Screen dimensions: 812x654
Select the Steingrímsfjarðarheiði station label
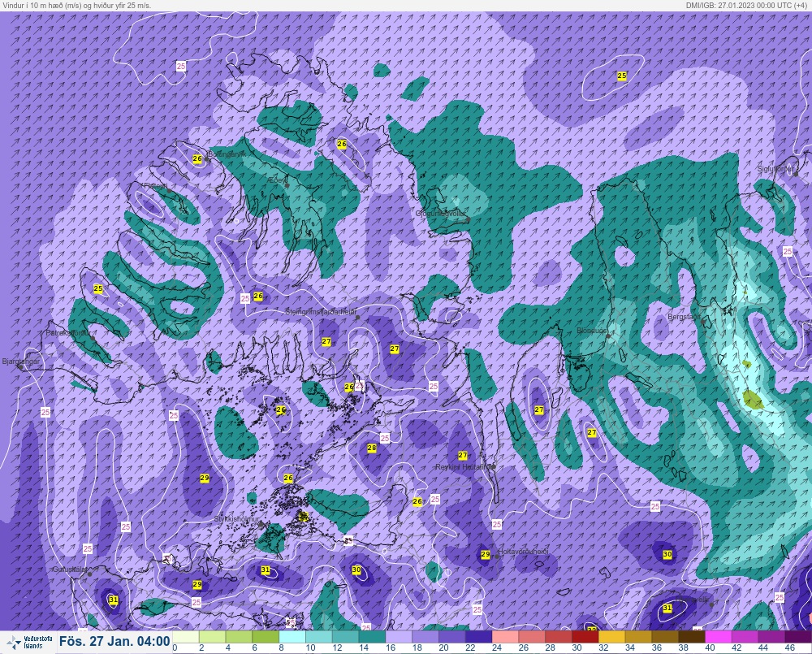coord(321,312)
